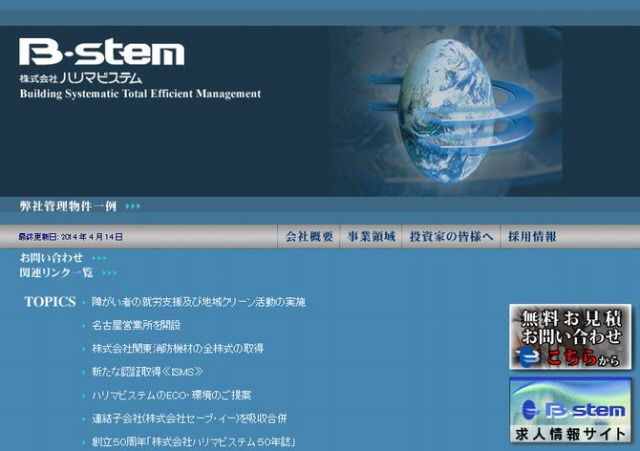Open the 投資家の皆様へ menu item
The width and height of the screenshot is (640, 451).
tap(451, 236)
